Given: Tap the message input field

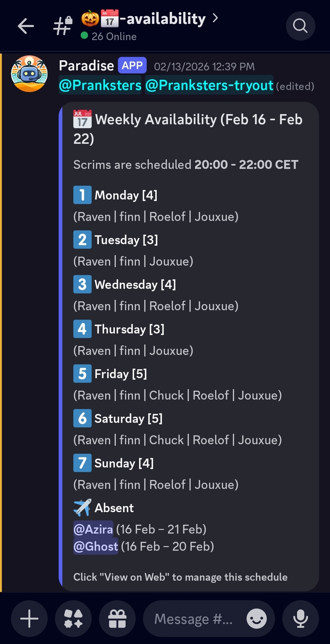Looking at the screenshot, I should pos(193,618).
